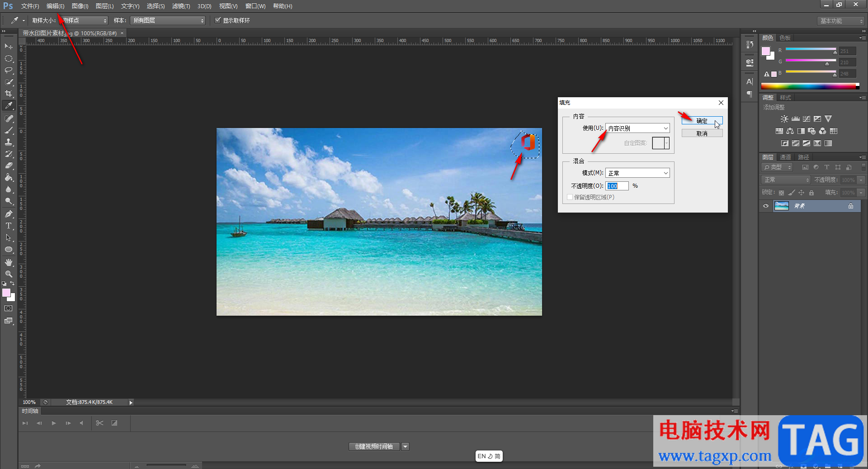This screenshot has height=469, width=868.
Task: Select the Lasso tool
Action: pyautogui.click(x=9, y=70)
